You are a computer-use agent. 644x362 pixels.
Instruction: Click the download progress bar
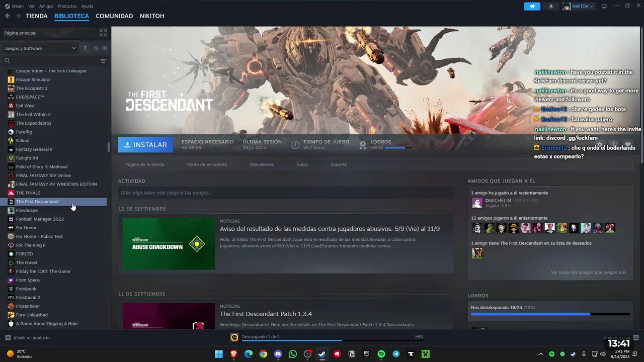(333, 341)
